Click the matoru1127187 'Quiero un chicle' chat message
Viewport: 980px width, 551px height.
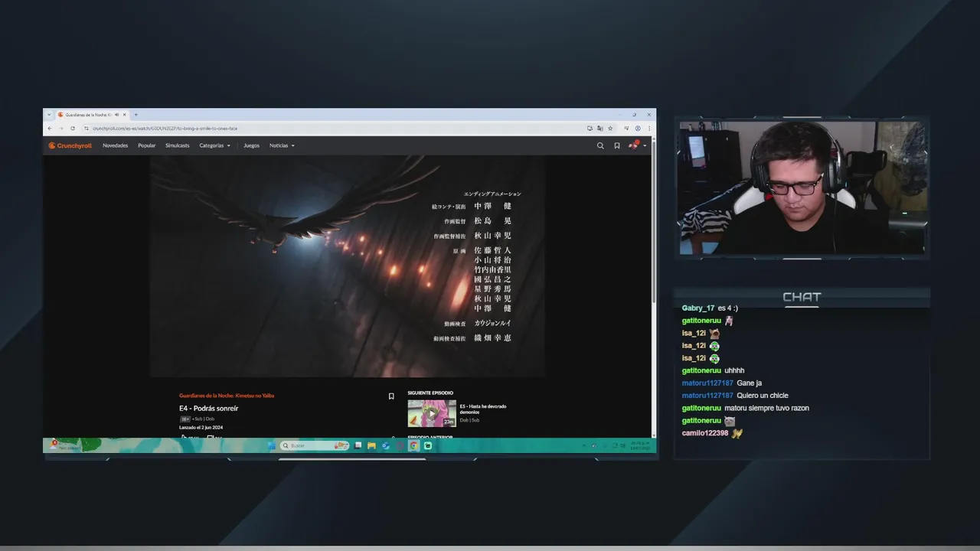(735, 396)
